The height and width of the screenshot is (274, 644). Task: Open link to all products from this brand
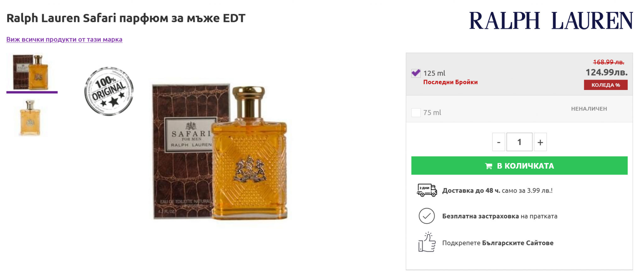[x=64, y=40]
